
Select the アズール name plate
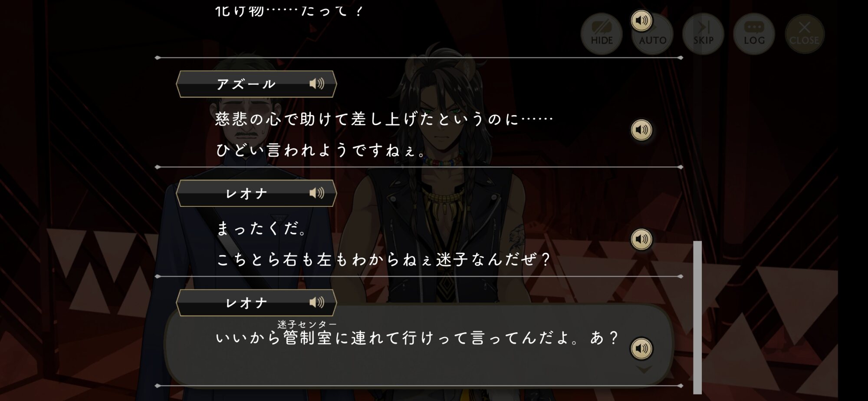[x=256, y=84]
